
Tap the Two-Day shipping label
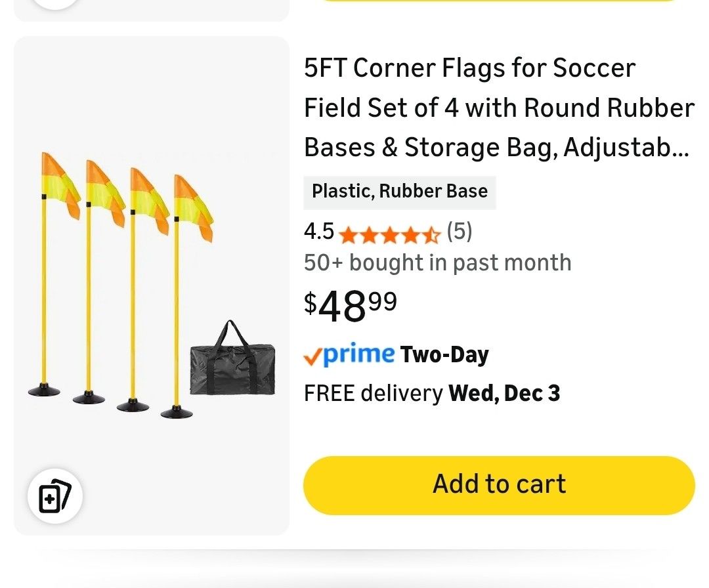[x=444, y=354]
